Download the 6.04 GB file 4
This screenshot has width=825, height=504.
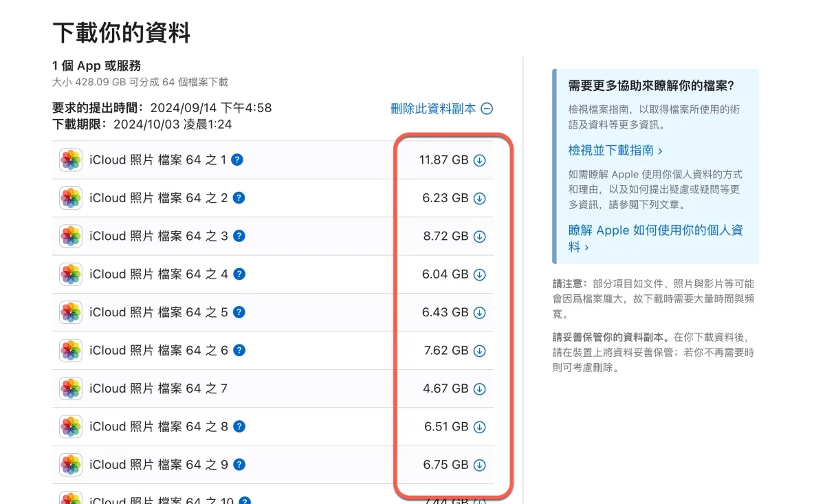coord(480,275)
